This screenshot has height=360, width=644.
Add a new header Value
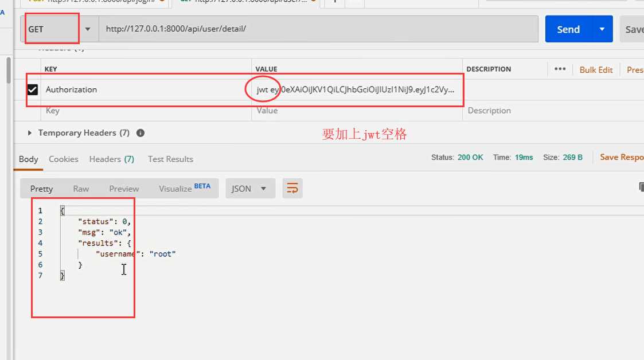coord(357,111)
